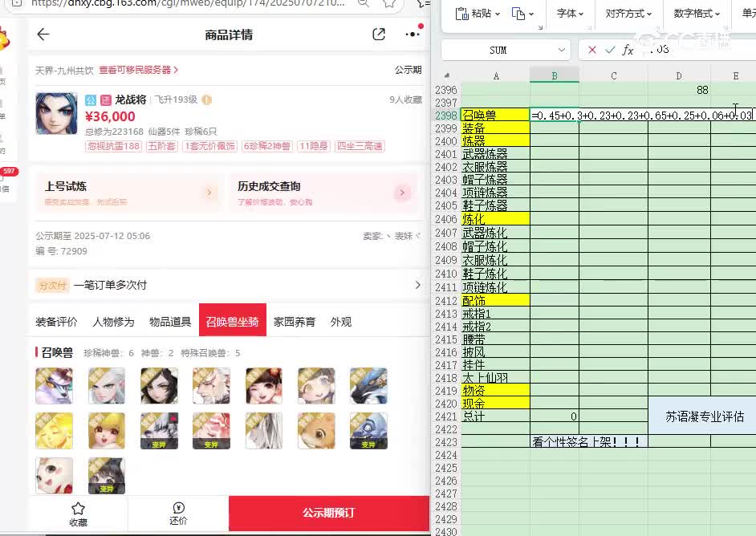The height and width of the screenshot is (536, 756).
Task: Click the yellow 装备 cell
Action: [495, 128]
